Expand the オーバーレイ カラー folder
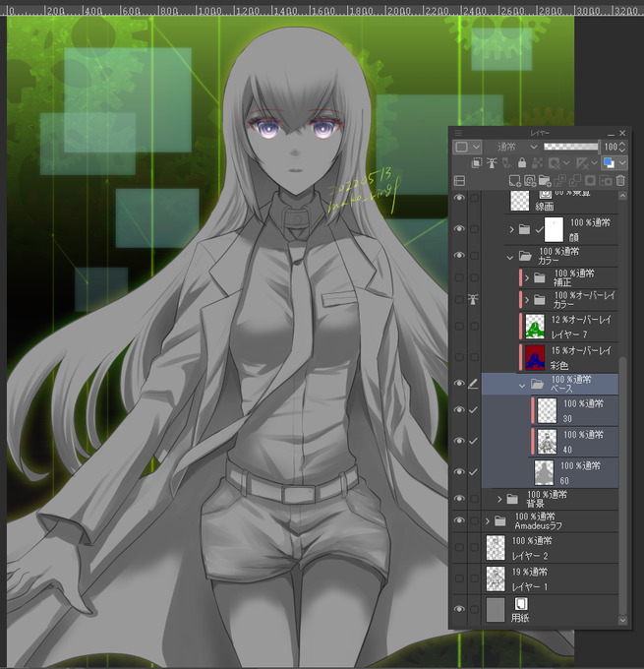Viewport: 644px width, 669px height. 527,300
